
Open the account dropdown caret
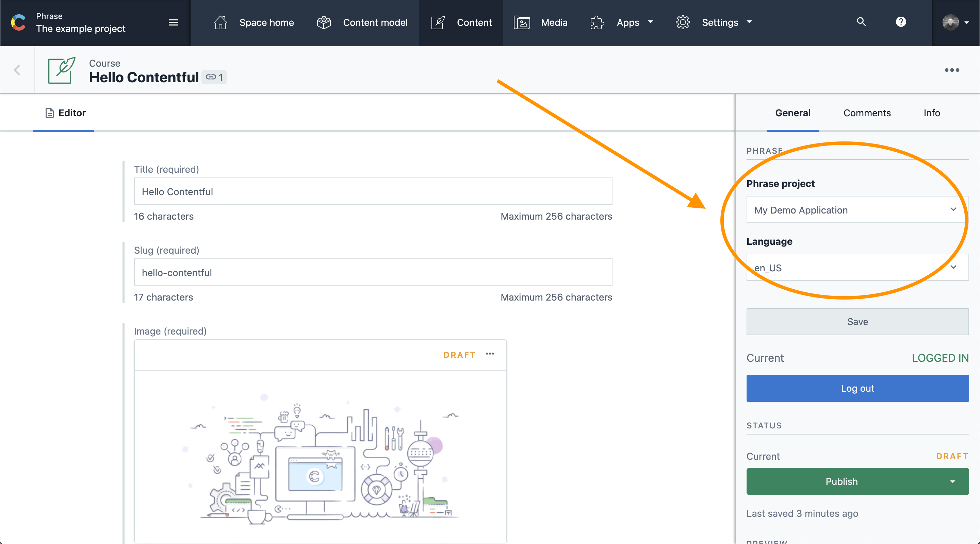pyautogui.click(x=967, y=22)
